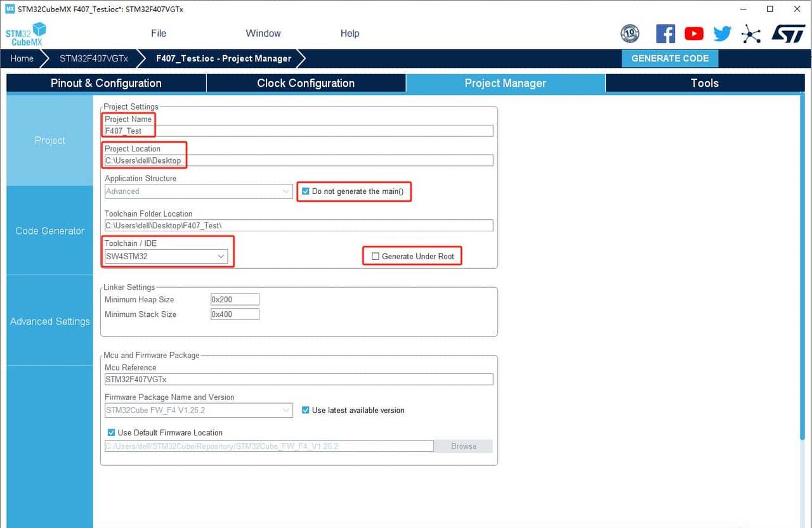Viewport: 812px width, 528px height.
Task: Switch to Clock Configuration tab
Action: (306, 83)
